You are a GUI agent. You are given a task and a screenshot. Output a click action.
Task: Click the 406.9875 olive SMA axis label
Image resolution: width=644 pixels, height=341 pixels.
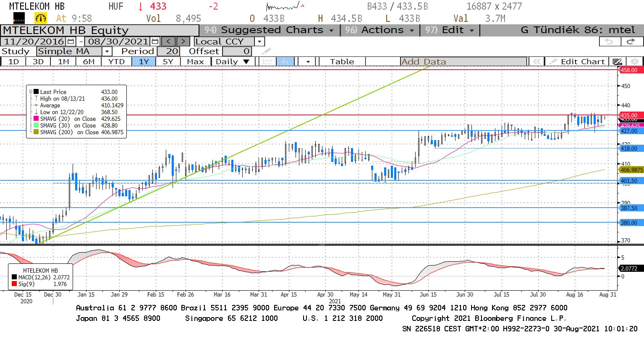(x=631, y=170)
